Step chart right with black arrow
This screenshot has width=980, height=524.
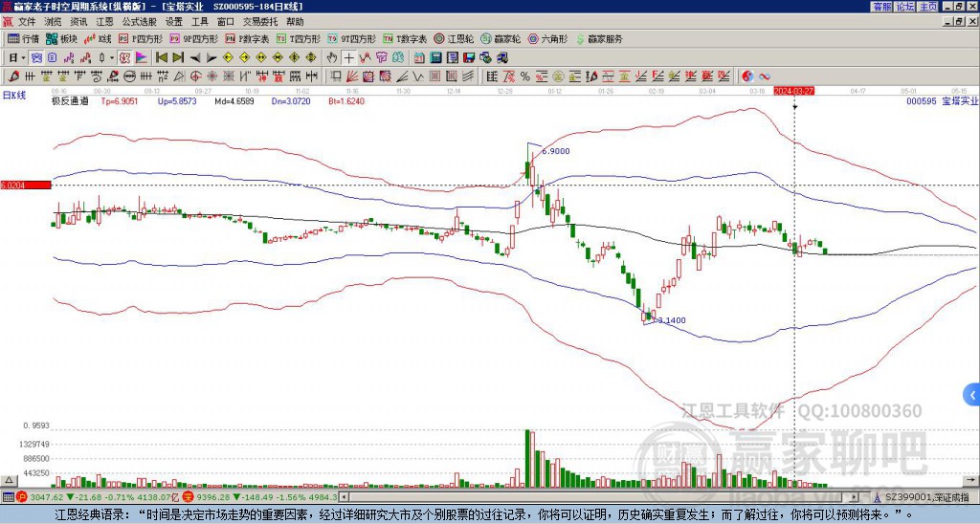[212, 57]
